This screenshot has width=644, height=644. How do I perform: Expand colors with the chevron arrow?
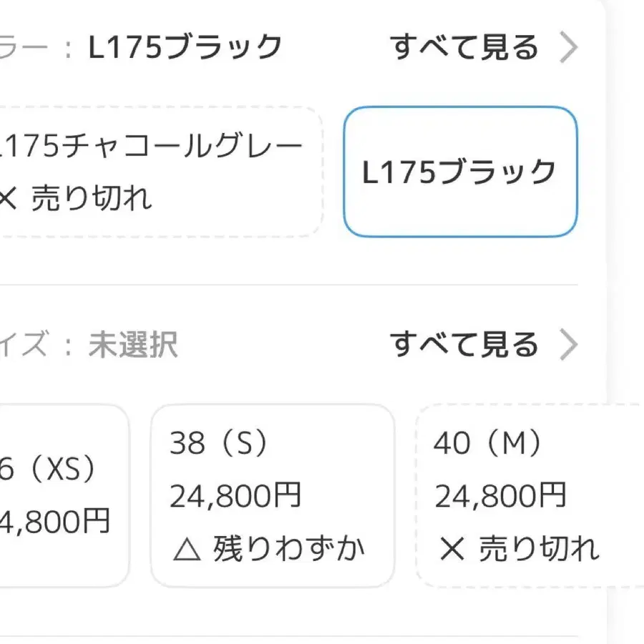tap(568, 49)
